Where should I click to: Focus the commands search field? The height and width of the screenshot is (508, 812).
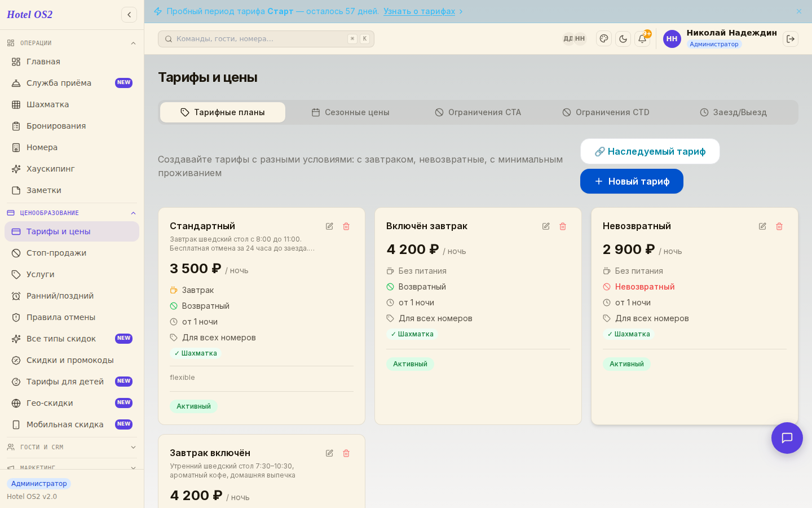(266, 39)
